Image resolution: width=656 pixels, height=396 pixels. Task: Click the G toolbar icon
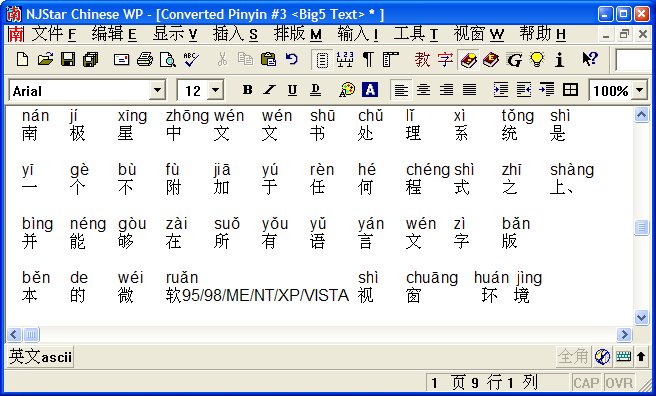[514, 61]
